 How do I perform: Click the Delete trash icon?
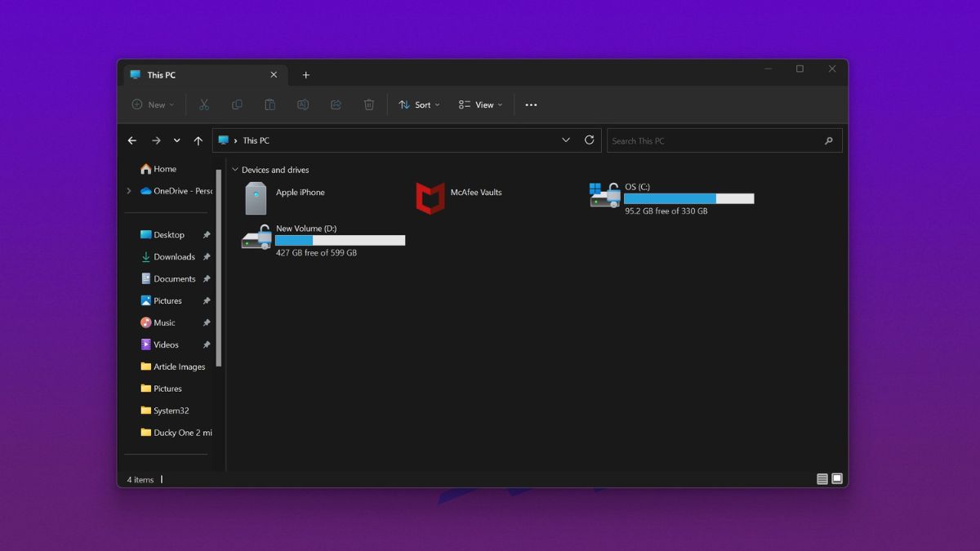(x=368, y=104)
